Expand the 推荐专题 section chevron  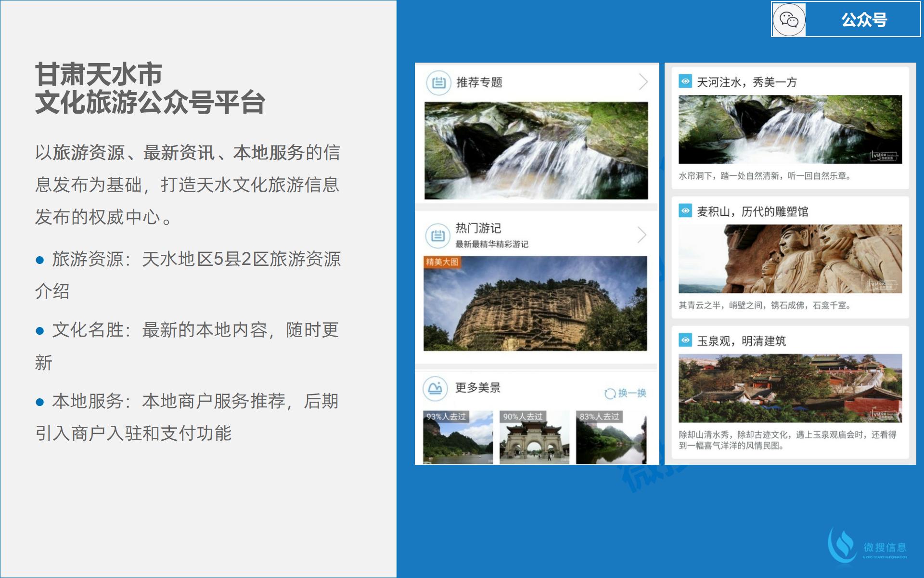[643, 82]
